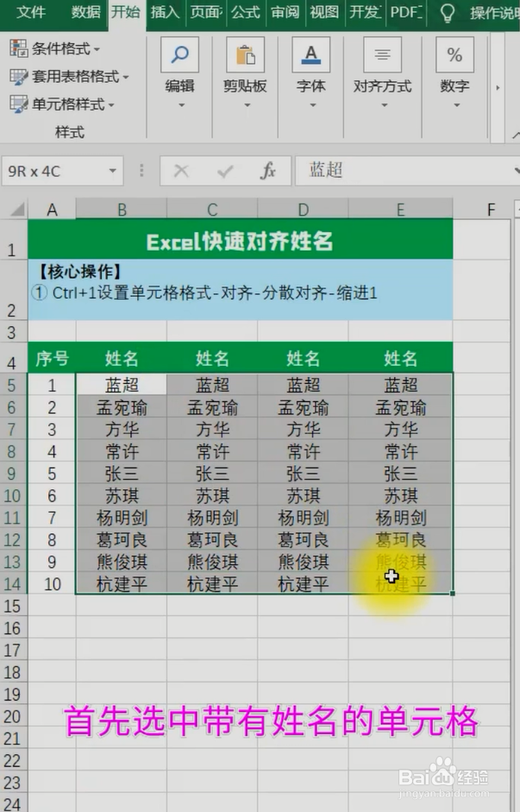The height and width of the screenshot is (812, 520).
Task: Click the formula bar showing 蓝超
Action: [x=407, y=170]
